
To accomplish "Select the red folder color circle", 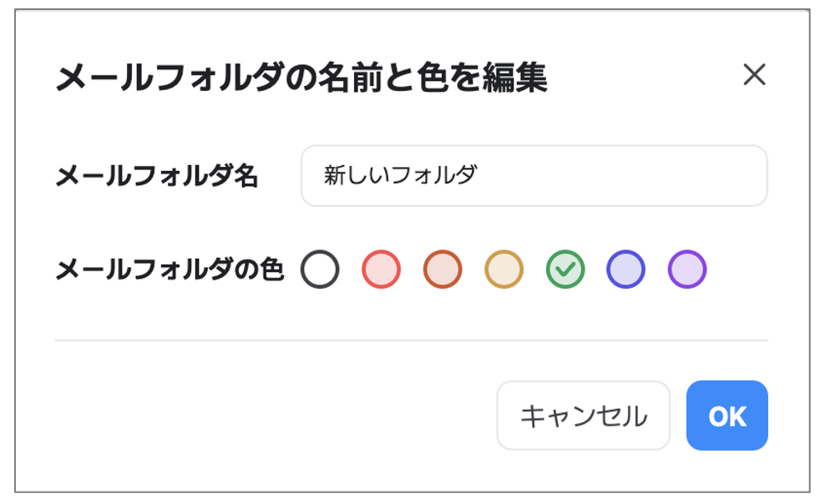I will [381, 270].
